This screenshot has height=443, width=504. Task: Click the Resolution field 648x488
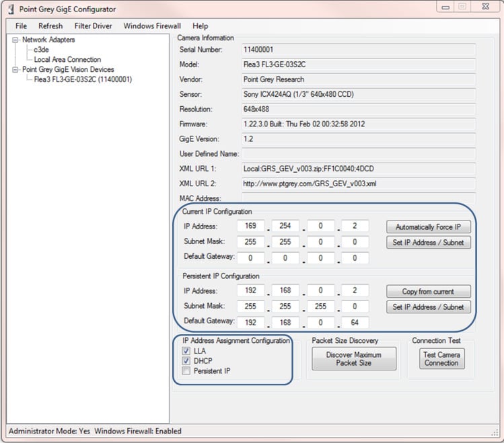tap(359, 109)
